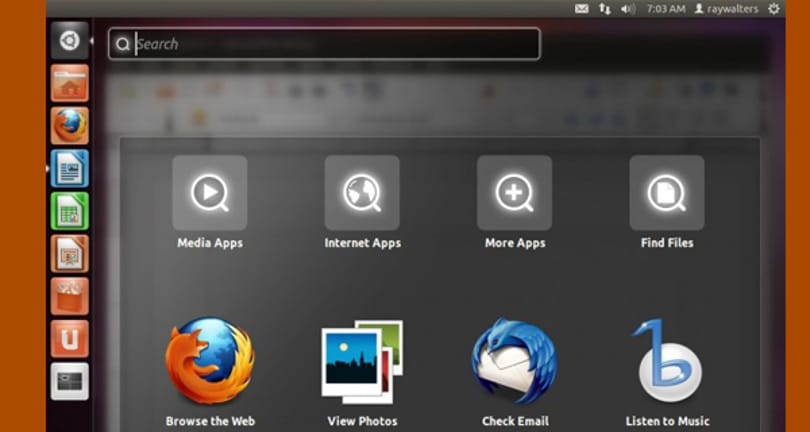This screenshot has width=810, height=432.
Task: Open the View Photos application icon
Action: 362,362
